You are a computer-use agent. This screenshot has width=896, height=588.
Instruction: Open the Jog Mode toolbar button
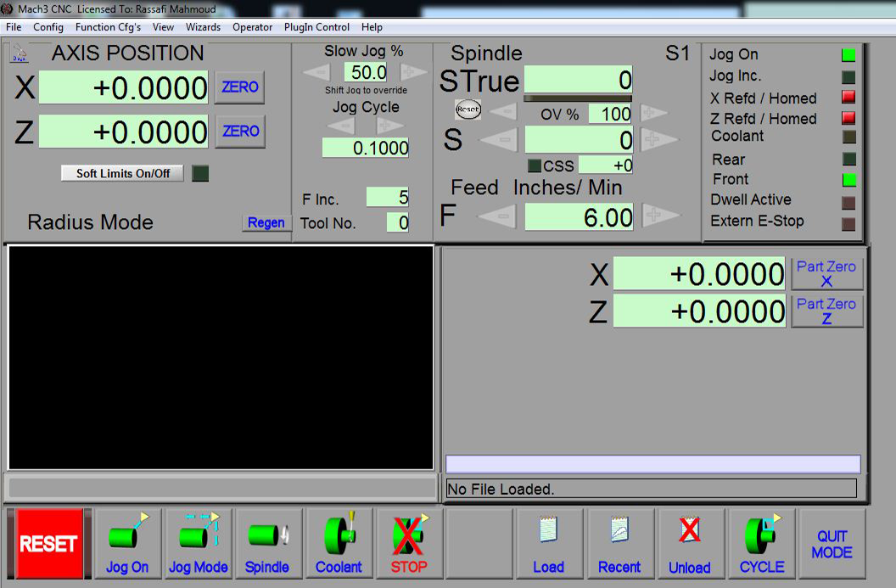pyautogui.click(x=199, y=543)
